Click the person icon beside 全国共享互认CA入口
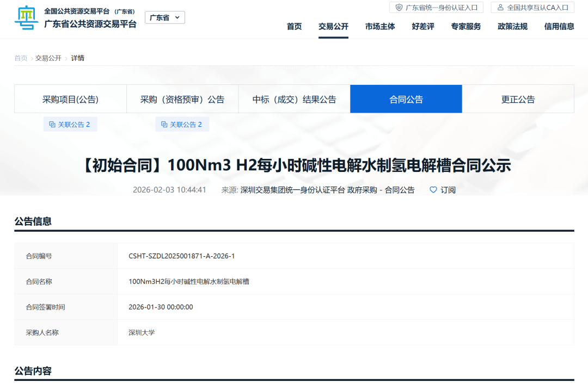 (500, 7)
